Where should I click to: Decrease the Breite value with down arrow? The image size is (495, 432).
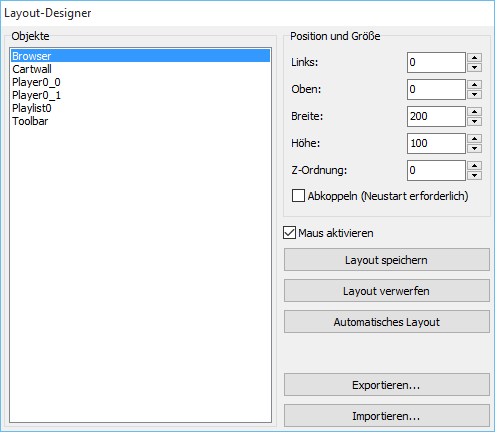pyautogui.click(x=474, y=121)
